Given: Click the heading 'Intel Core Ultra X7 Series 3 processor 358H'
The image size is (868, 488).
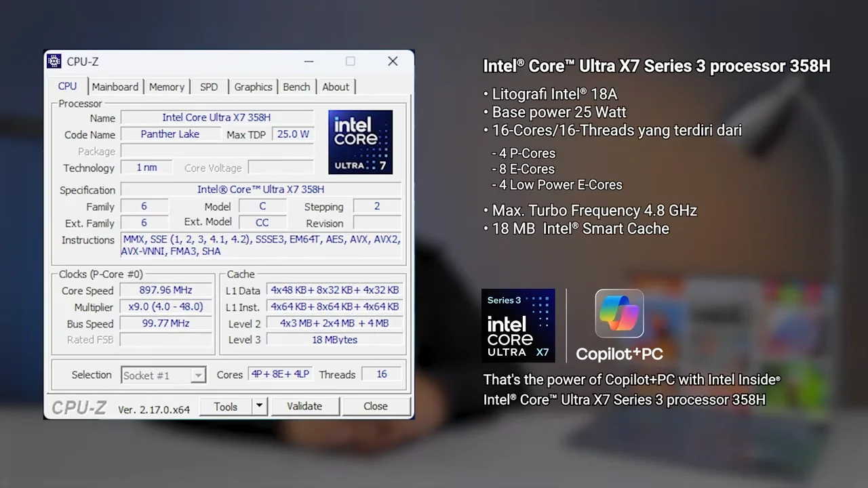Looking at the screenshot, I should coord(656,66).
